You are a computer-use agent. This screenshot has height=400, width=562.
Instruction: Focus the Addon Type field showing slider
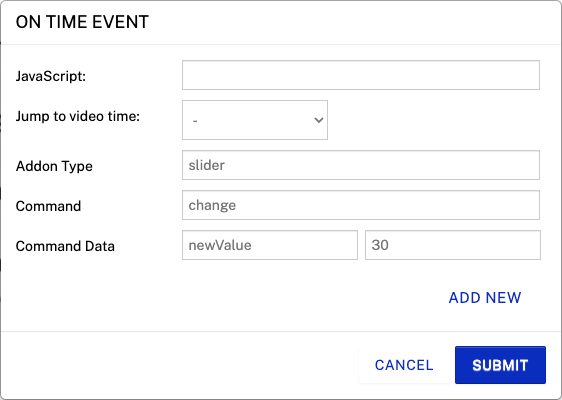(x=361, y=165)
